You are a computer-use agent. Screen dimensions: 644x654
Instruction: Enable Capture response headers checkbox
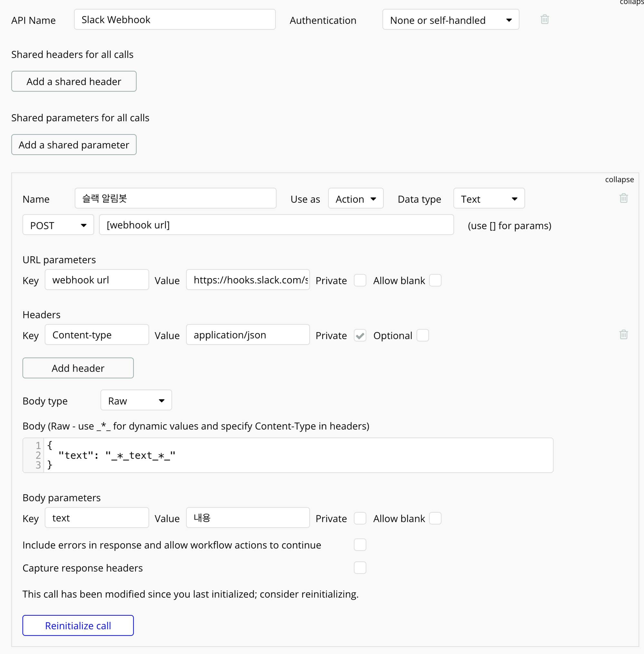(360, 568)
